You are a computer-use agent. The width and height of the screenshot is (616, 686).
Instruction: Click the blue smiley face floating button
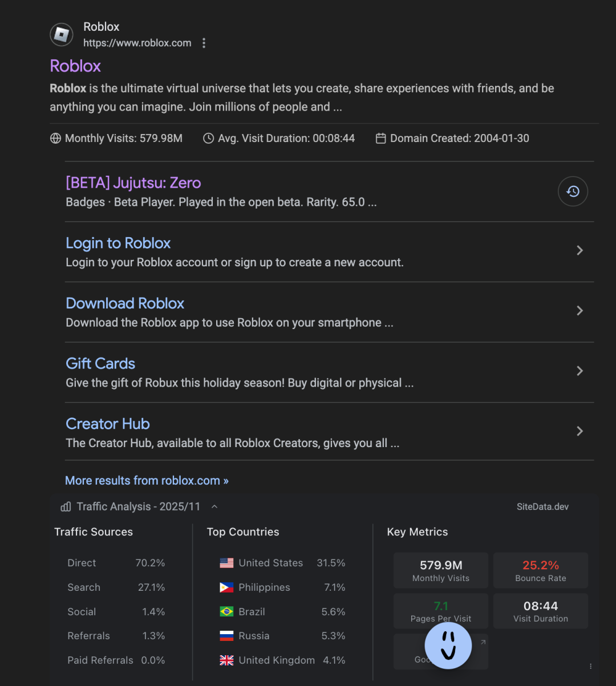tap(448, 645)
